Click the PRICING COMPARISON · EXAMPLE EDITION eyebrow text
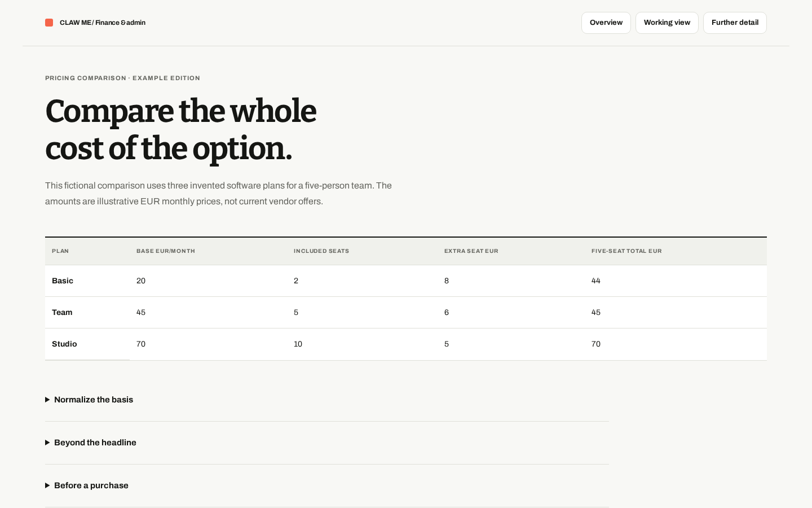 (122, 78)
